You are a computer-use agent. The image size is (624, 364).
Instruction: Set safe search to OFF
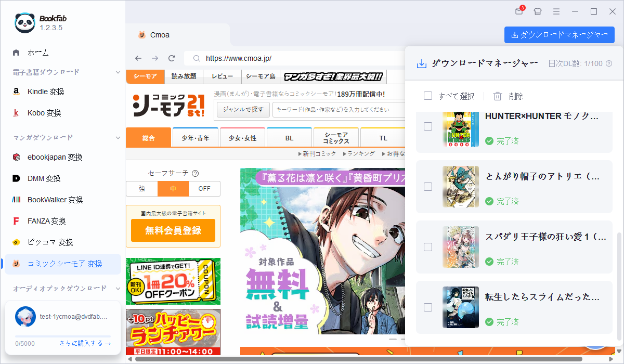point(204,189)
